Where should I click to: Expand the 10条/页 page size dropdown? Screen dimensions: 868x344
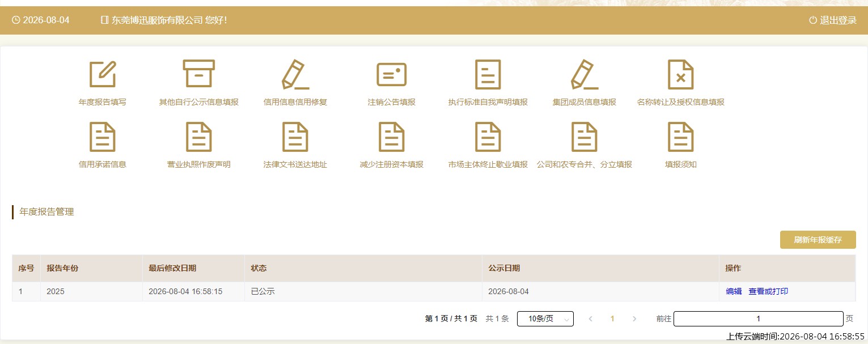pos(545,319)
